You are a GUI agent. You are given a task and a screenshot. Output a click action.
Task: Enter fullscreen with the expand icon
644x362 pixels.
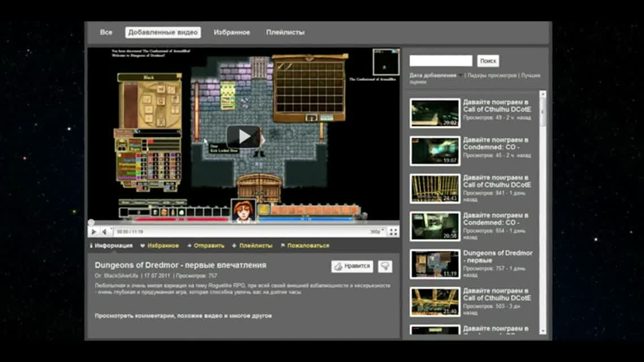coord(393,232)
